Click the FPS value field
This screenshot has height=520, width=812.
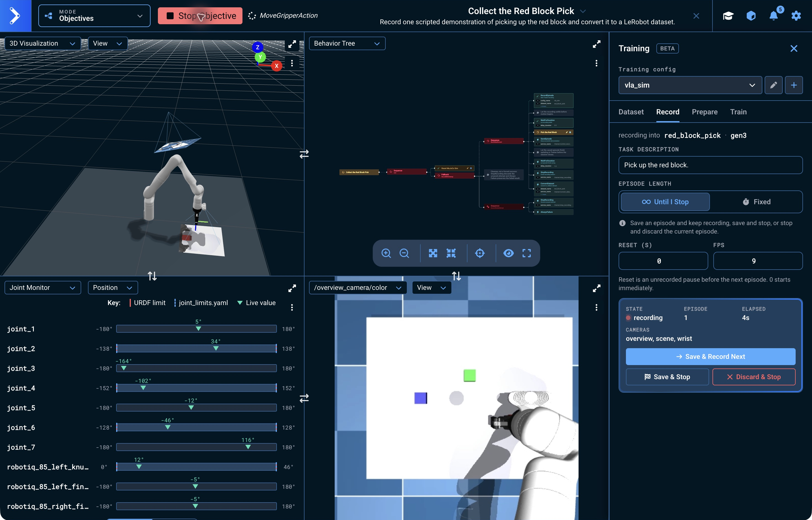tap(758, 261)
